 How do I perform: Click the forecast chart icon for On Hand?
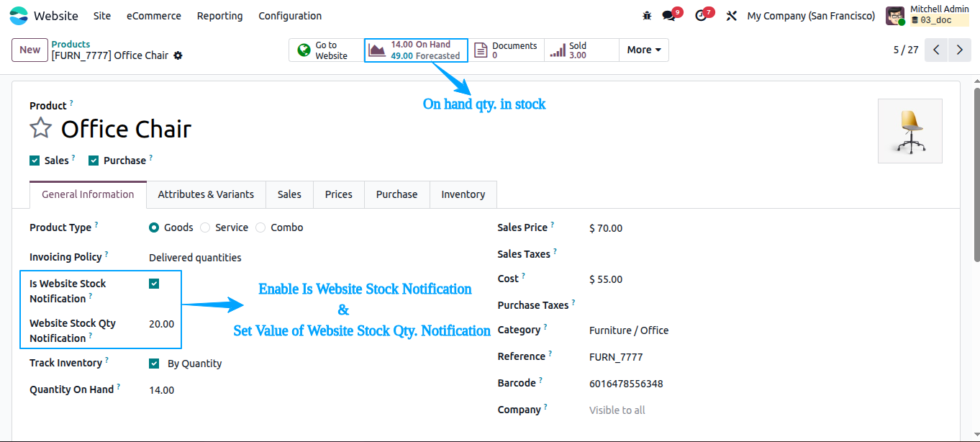coord(377,50)
